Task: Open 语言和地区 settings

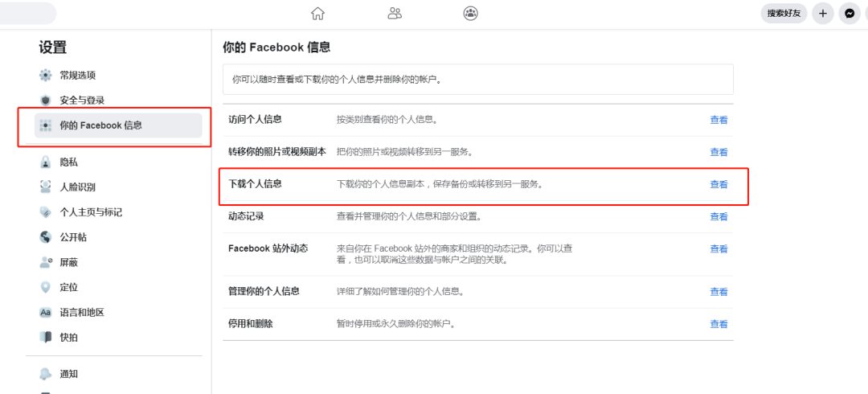Action: tap(82, 313)
